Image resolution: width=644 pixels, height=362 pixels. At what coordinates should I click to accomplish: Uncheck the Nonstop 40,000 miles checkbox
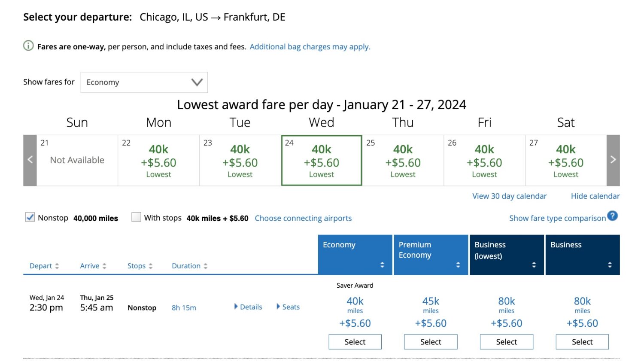tap(30, 217)
